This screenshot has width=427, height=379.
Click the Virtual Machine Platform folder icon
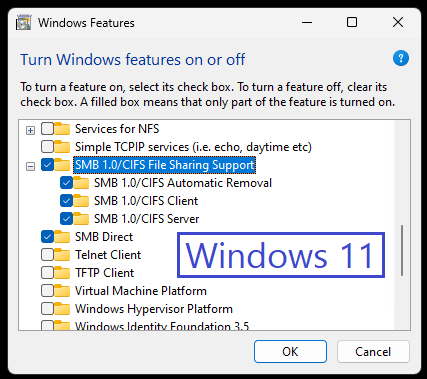pyautogui.click(x=62, y=291)
